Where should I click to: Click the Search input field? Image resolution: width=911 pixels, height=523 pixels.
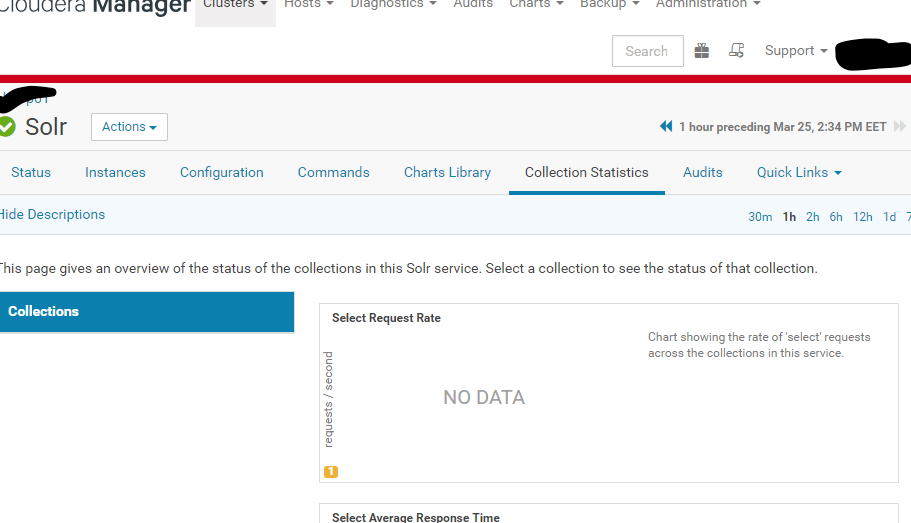click(647, 51)
